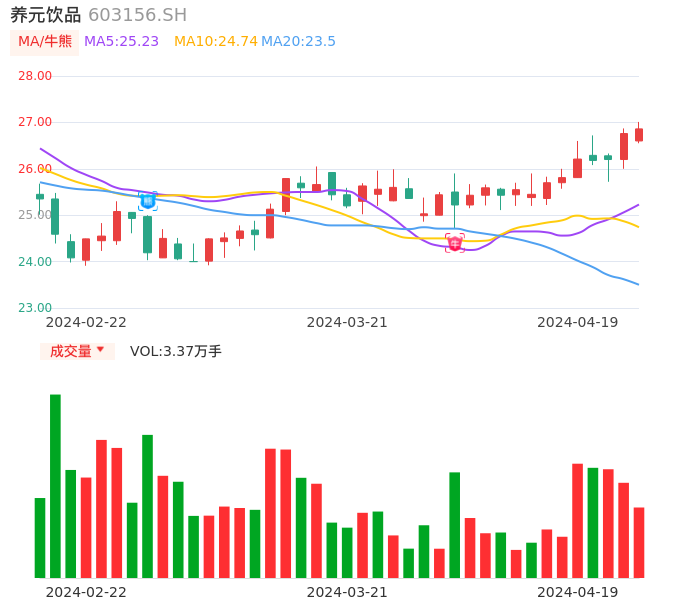Open the MA/牛熊 indicator selector
The width and height of the screenshot is (686, 606).
45,41
